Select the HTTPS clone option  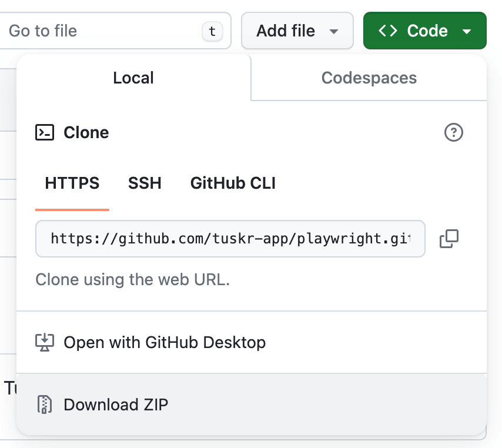pos(72,183)
